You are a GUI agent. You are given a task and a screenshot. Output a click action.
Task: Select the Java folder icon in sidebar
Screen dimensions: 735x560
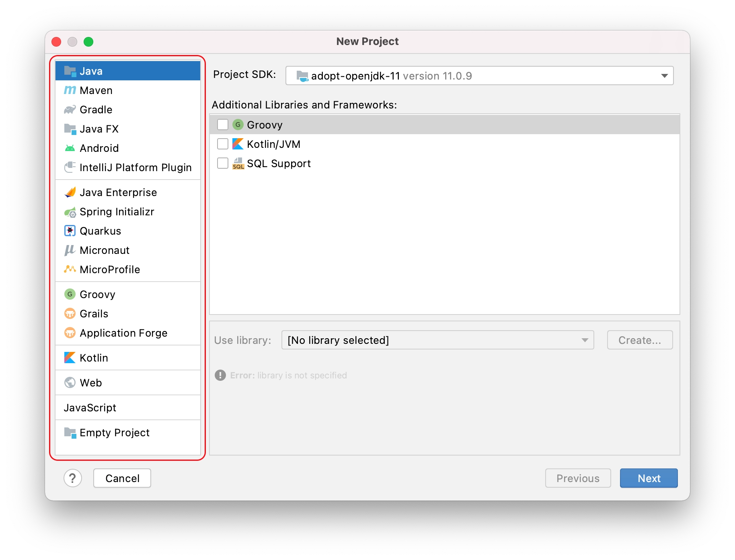point(70,71)
